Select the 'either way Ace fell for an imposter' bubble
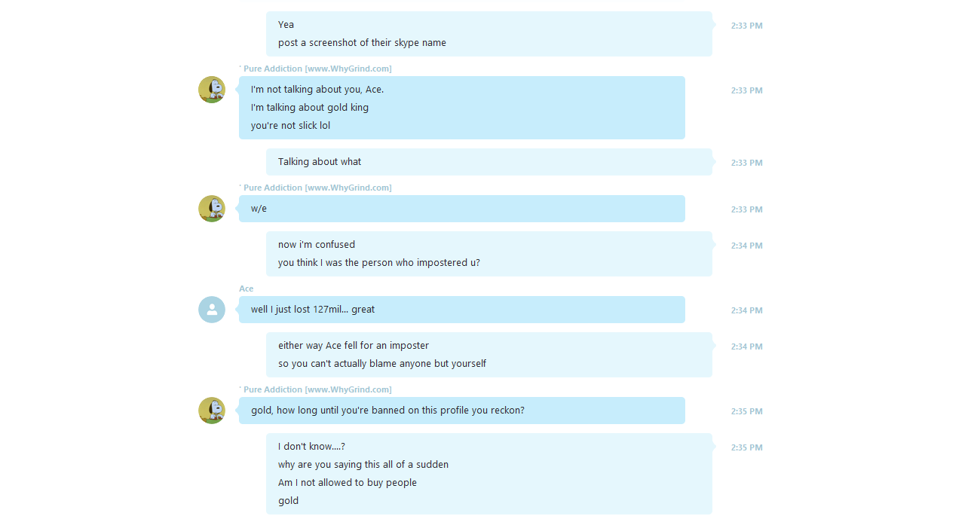This screenshot has height=516, width=980. point(489,355)
